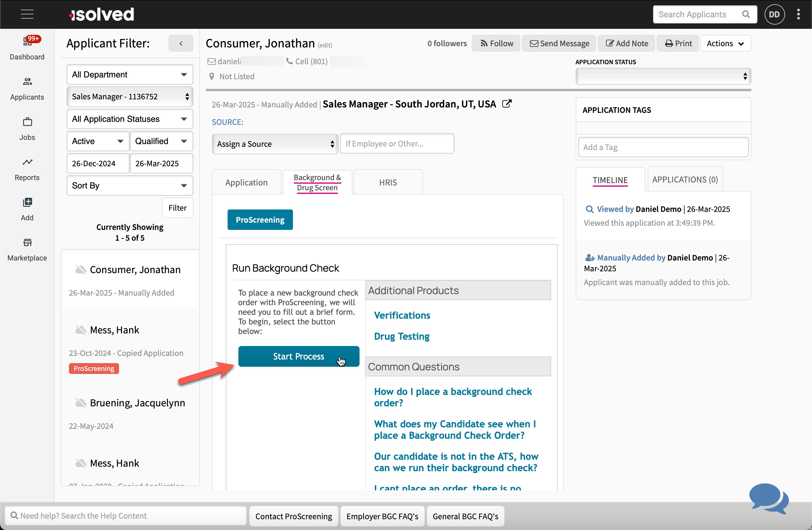Click the Marketplace storefront icon
812x530 pixels.
(27, 243)
